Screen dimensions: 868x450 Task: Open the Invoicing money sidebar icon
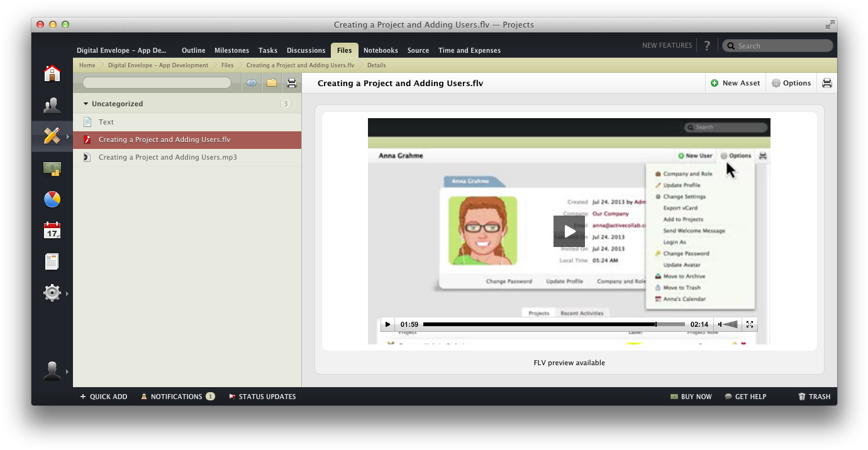[52, 168]
